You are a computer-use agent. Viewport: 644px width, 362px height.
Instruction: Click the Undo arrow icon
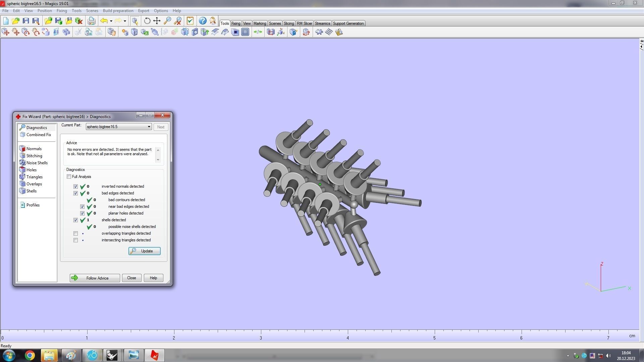pos(104,21)
